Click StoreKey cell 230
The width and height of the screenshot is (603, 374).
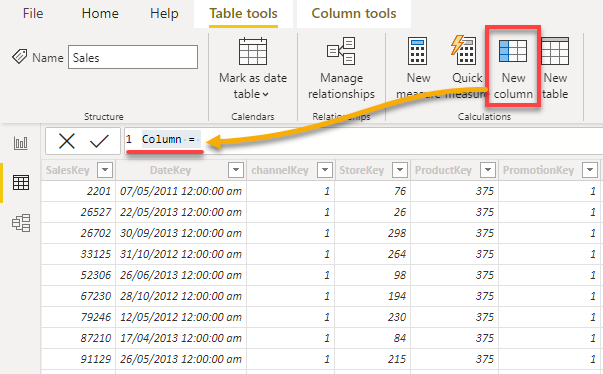click(372, 317)
